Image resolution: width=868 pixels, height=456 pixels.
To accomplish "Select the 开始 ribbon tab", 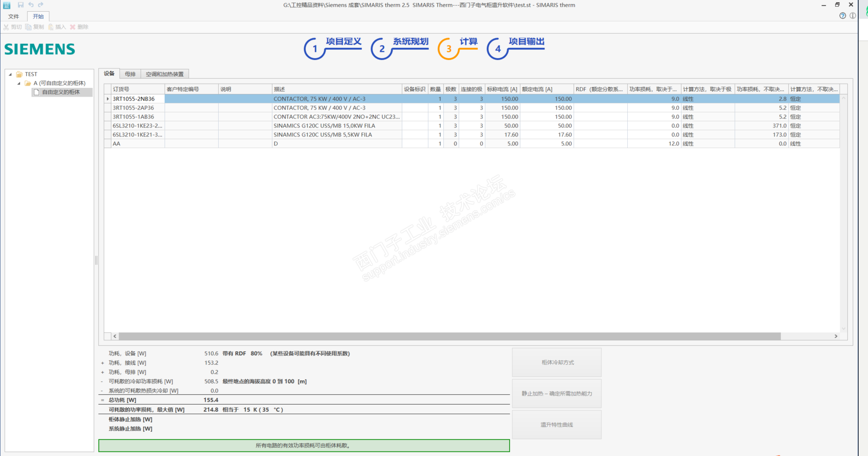I will (x=38, y=17).
